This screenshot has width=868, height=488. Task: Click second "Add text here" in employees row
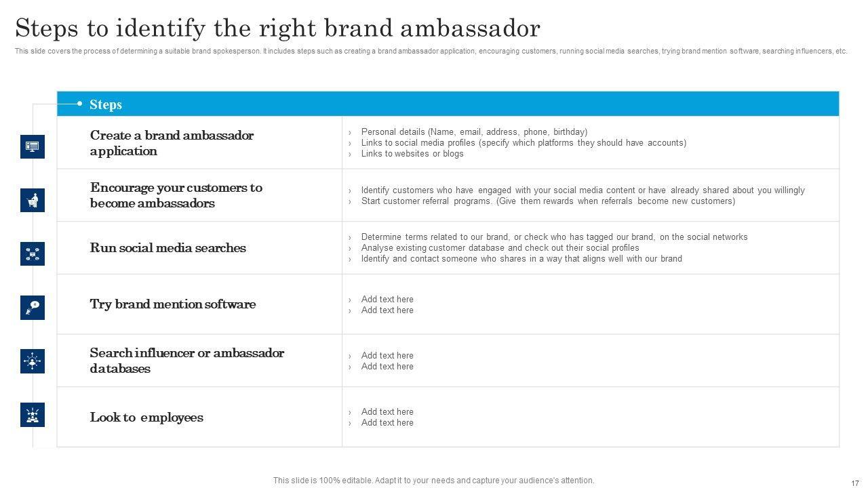tap(387, 423)
